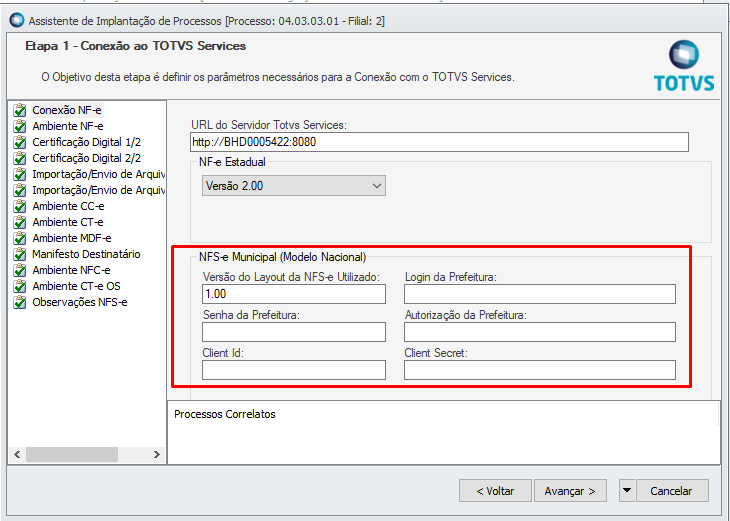Click the NFS-e Municipal (Modelo Nacional) label
The width and height of the screenshot is (730, 521).
283,257
